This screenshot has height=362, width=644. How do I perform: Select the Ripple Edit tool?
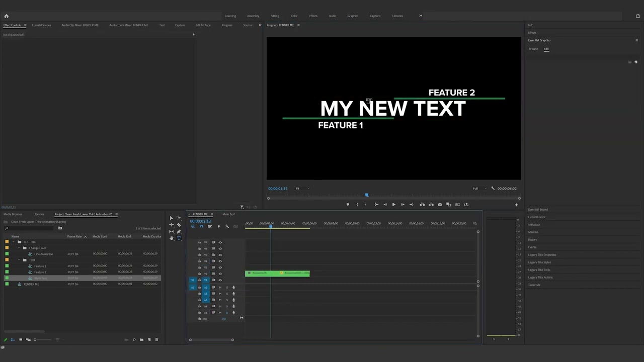[172, 225]
